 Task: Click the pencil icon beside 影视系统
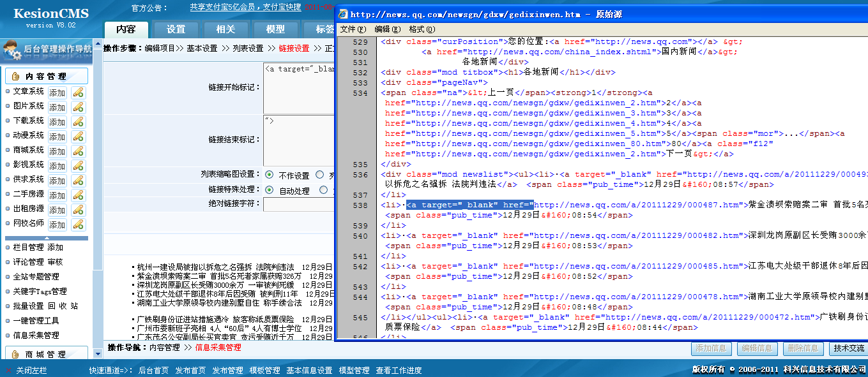pos(78,166)
